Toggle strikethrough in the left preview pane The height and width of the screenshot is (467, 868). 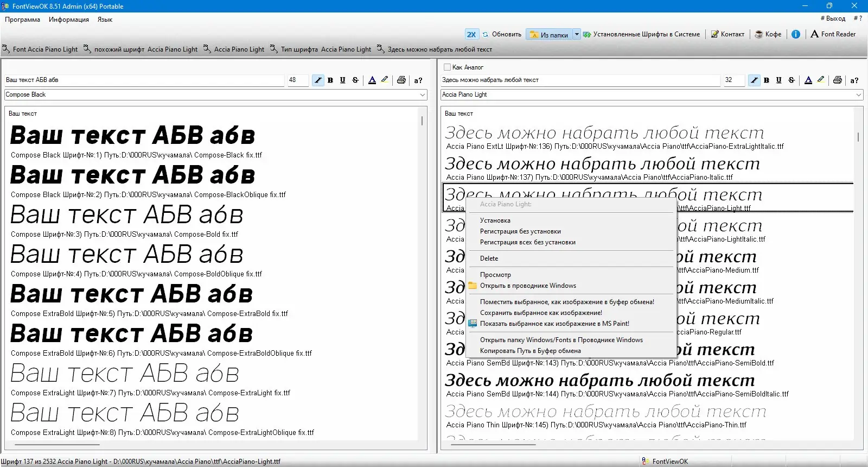(x=355, y=80)
